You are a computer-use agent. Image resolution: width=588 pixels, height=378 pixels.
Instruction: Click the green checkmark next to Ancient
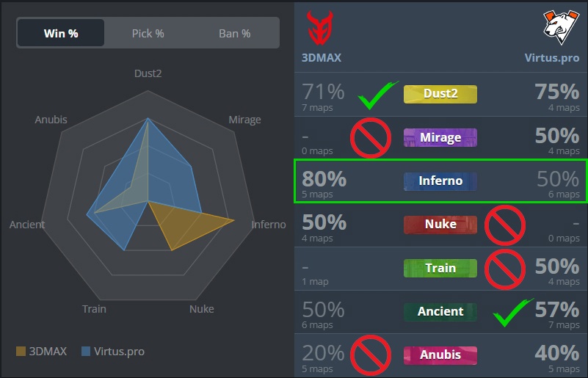click(513, 313)
